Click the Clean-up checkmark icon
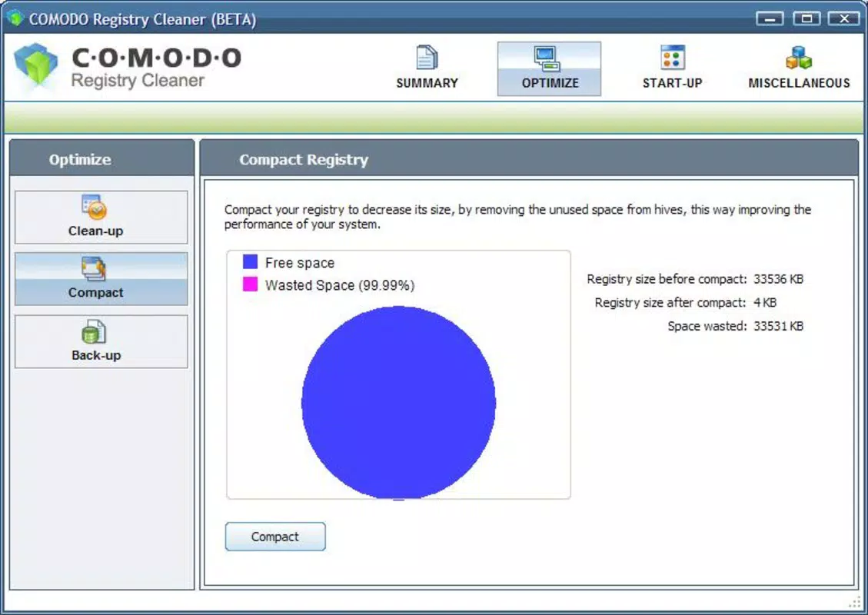 point(94,207)
